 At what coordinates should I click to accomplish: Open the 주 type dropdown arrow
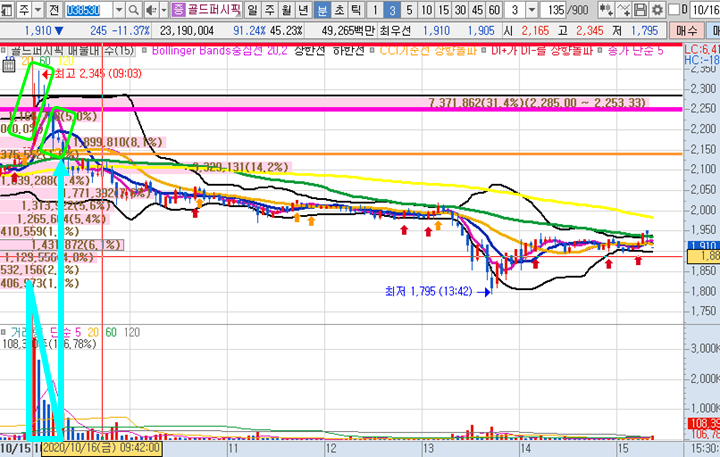[x=38, y=10]
